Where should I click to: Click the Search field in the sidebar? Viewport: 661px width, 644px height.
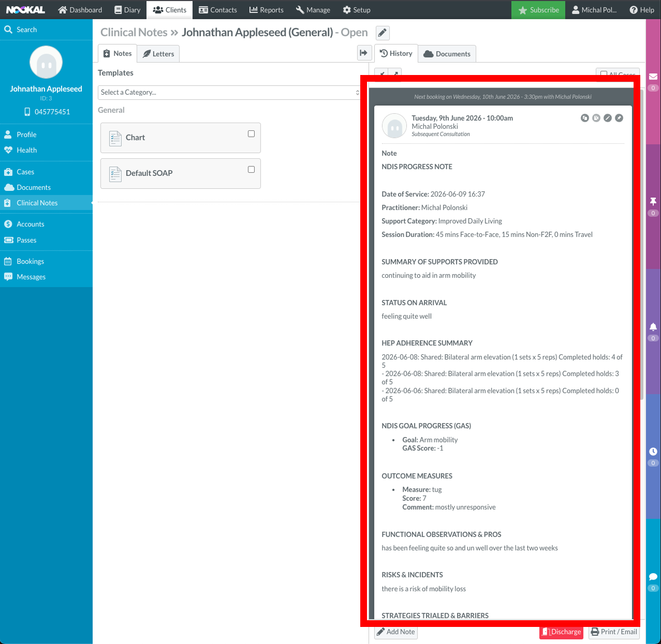point(46,29)
